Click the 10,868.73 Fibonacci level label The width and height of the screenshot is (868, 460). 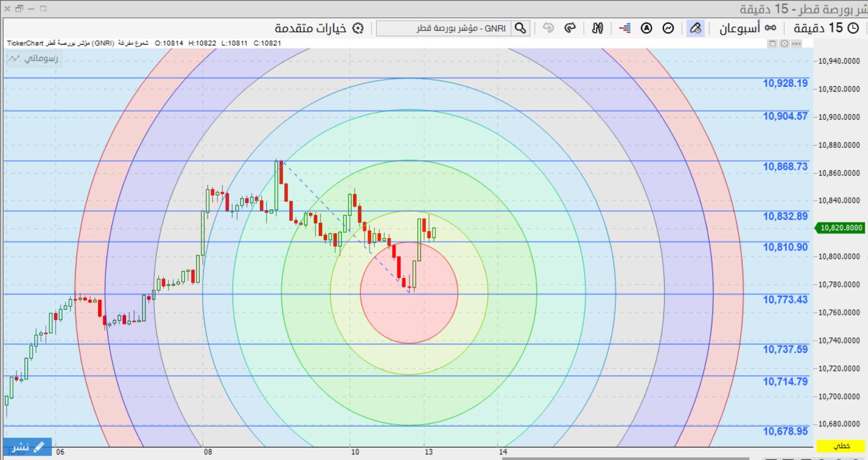[x=785, y=166]
